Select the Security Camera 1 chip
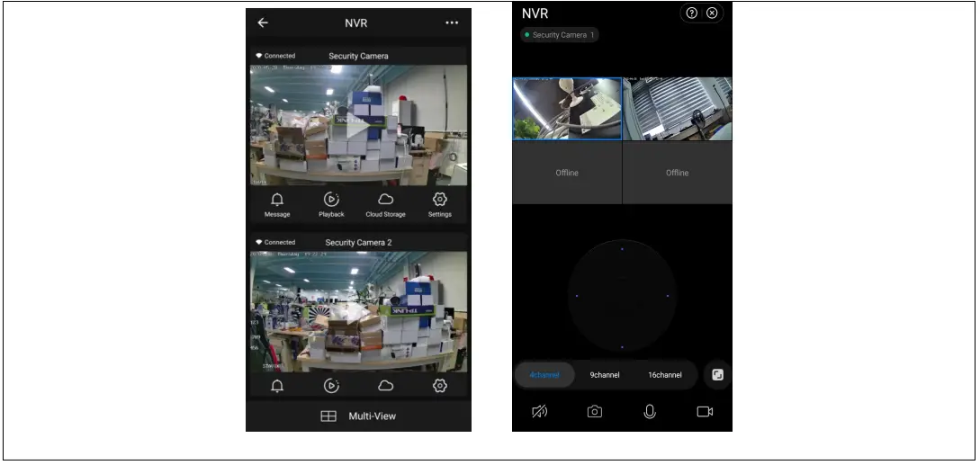 (560, 35)
